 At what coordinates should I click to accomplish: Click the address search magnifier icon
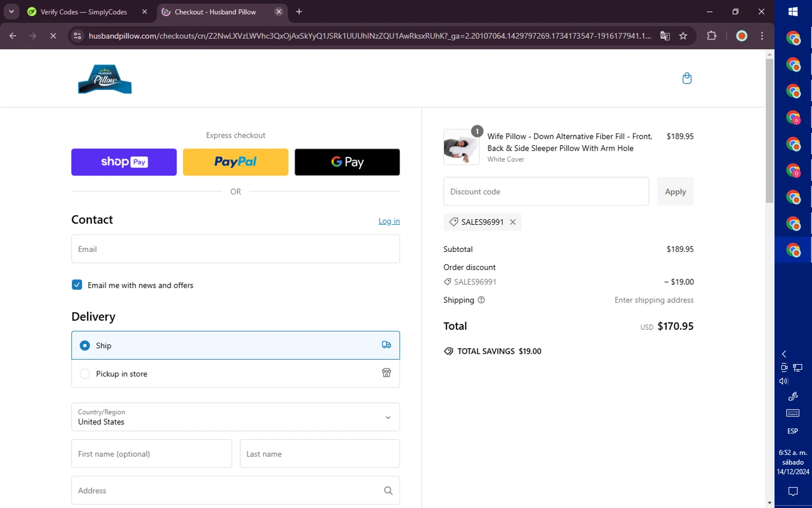pyautogui.click(x=388, y=491)
